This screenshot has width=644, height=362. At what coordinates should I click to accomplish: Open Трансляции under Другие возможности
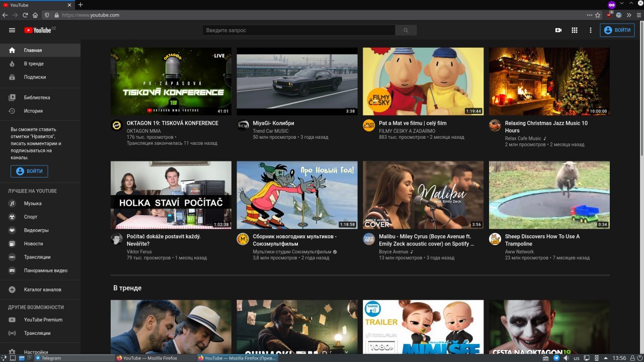coord(40,333)
